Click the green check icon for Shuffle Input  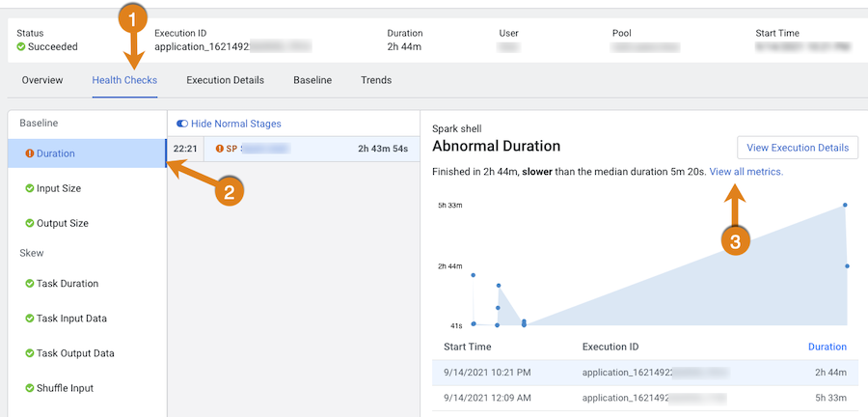pyautogui.click(x=30, y=388)
